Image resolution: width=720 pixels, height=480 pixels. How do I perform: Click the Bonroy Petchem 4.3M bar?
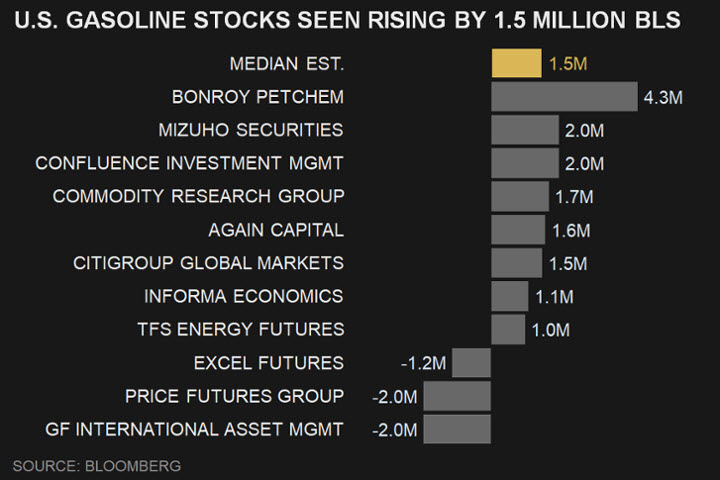tap(564, 97)
